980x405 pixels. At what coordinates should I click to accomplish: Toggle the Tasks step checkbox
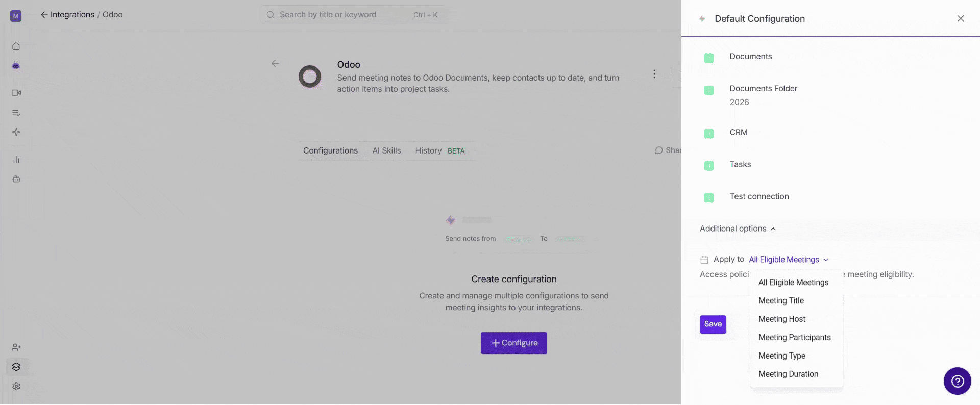(709, 166)
